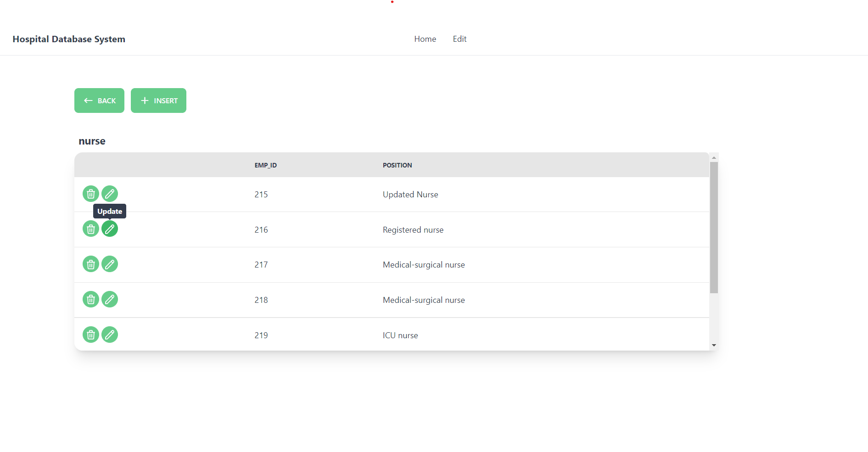Viewport: 868px width, 452px height.
Task: Open the Home navigation link
Action: (425, 39)
